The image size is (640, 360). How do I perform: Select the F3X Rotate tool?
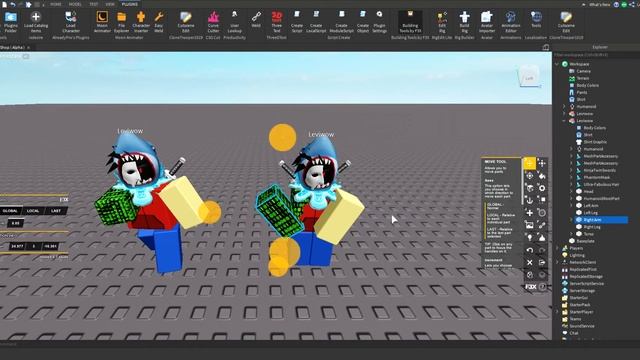click(529, 176)
